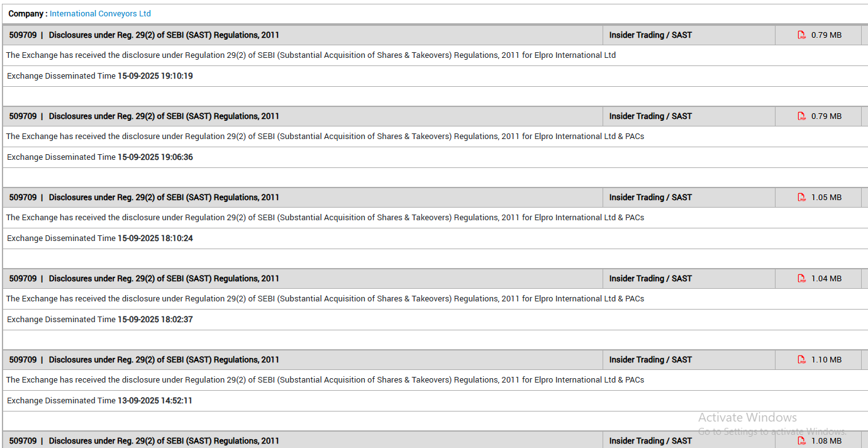Select timestamp 15-09-2025 18:10:24

click(155, 238)
